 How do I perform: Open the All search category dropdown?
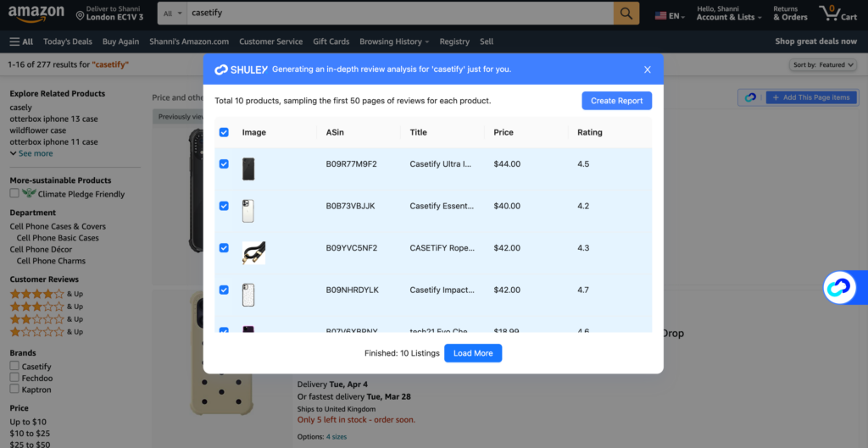[x=172, y=14]
